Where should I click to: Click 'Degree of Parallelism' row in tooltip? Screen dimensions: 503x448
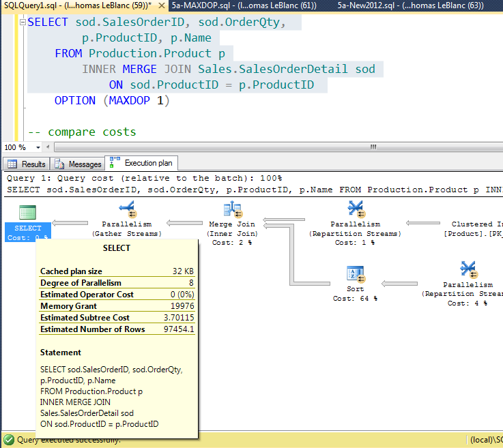click(x=117, y=283)
